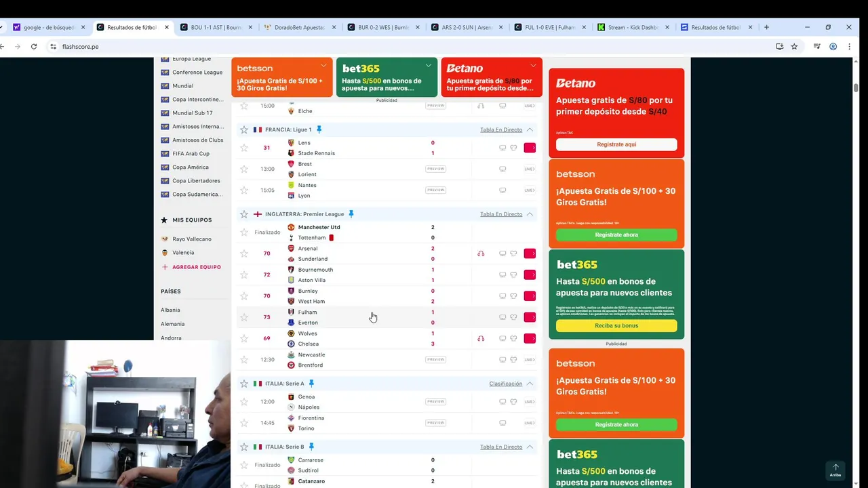The height and width of the screenshot is (488, 868).
Task: Open PREVIEW for Newcastle vs Brentford
Action: (435, 360)
